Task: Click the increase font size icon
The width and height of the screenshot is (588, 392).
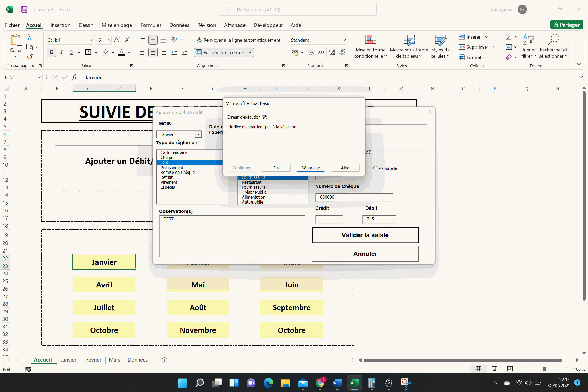Action: coord(117,40)
